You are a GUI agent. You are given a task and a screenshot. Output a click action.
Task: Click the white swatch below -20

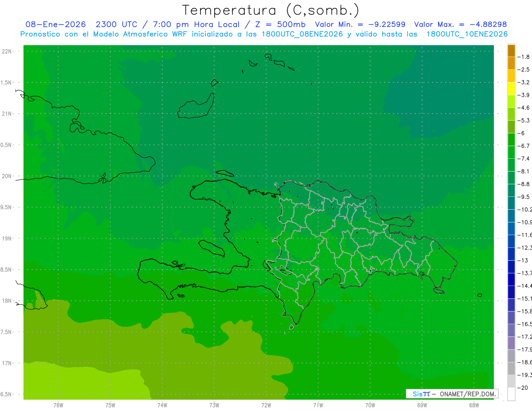(511, 394)
